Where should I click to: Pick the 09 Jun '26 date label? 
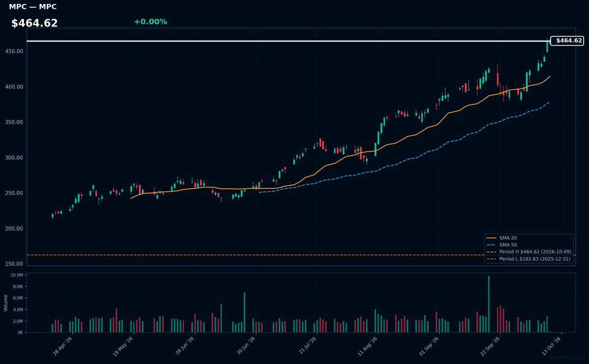point(185,346)
